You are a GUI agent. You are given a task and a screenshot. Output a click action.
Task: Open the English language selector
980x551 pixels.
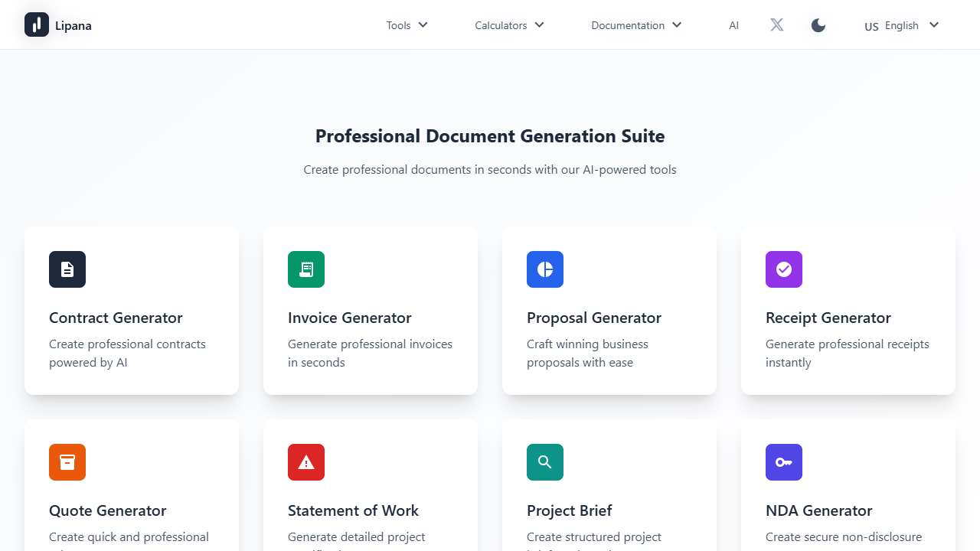pyautogui.click(x=901, y=25)
